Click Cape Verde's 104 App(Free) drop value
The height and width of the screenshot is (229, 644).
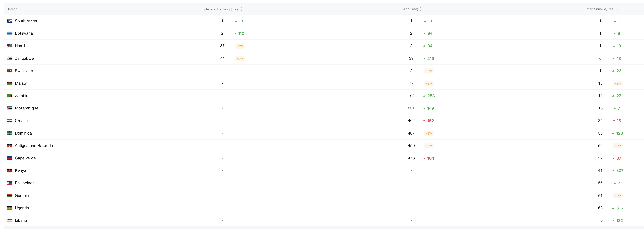(431, 158)
